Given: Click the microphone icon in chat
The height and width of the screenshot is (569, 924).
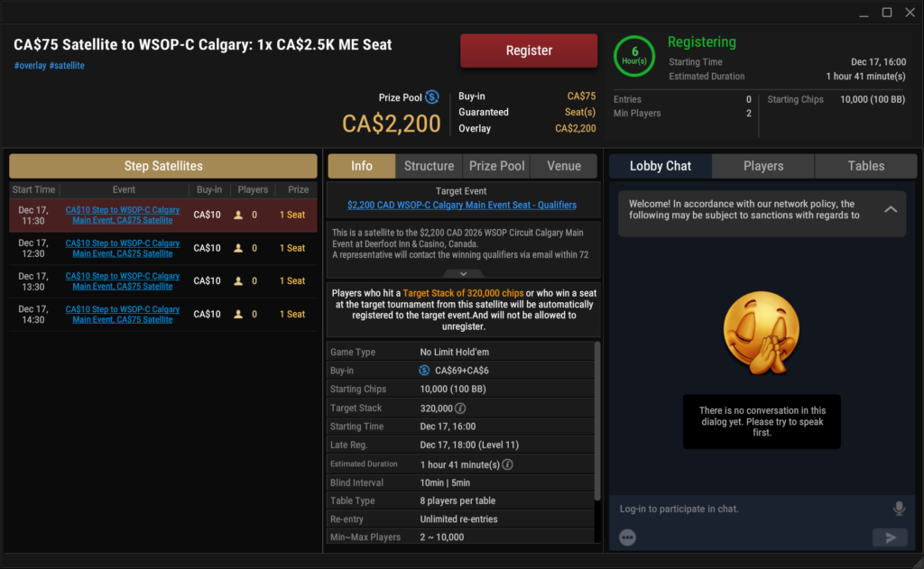Looking at the screenshot, I should coord(899,509).
